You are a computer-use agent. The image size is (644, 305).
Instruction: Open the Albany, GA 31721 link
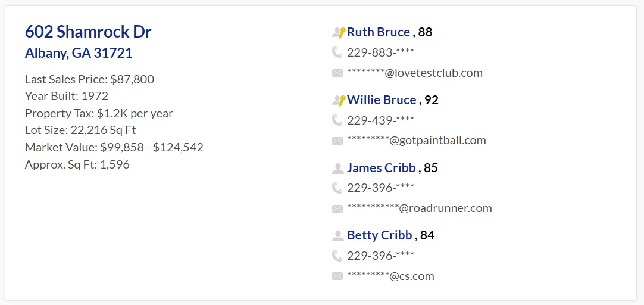point(79,53)
